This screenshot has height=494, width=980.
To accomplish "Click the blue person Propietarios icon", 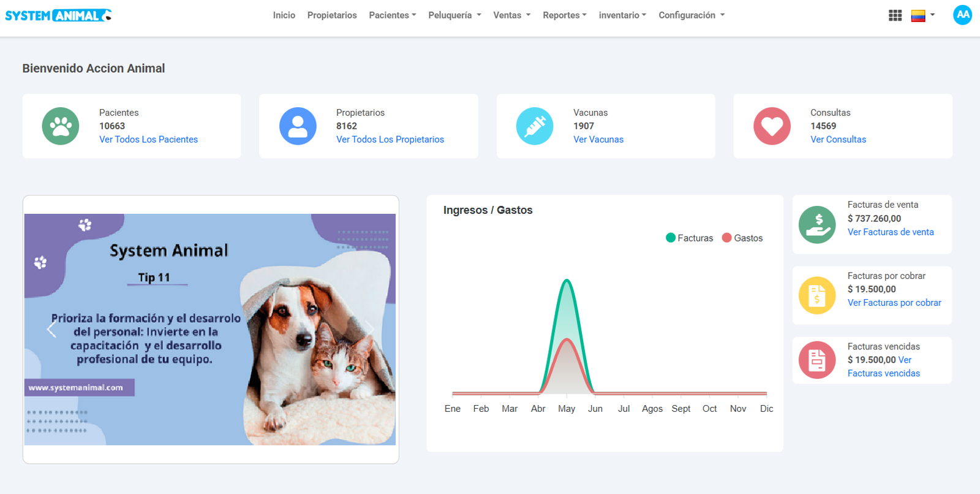I will pos(298,126).
